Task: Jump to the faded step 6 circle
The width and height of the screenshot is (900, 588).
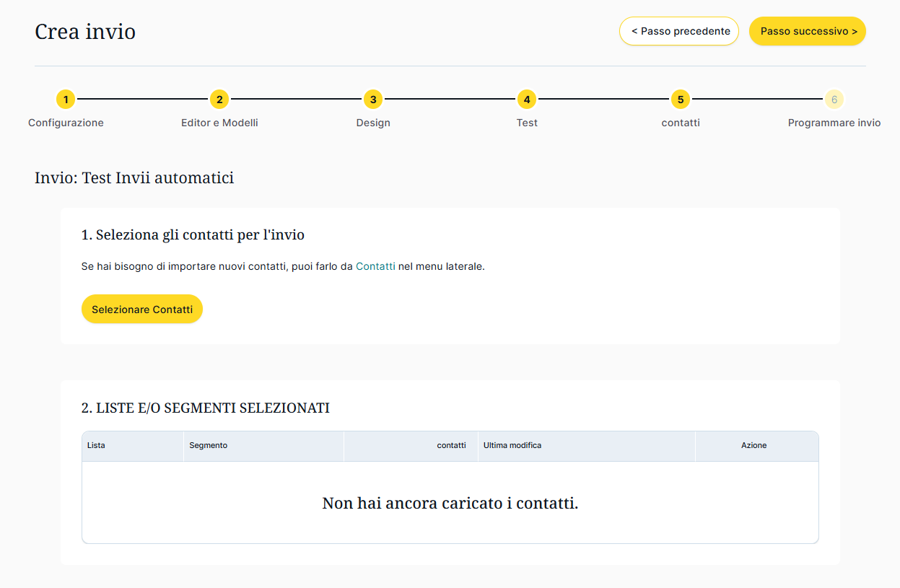Action: [x=834, y=99]
